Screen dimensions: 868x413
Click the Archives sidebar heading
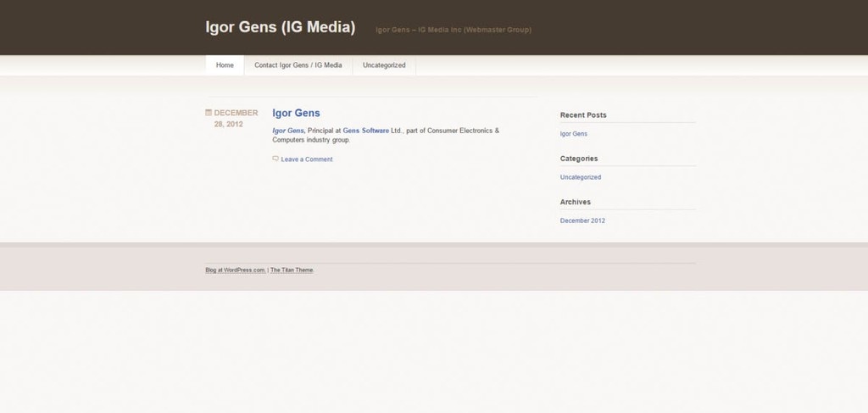pos(576,202)
